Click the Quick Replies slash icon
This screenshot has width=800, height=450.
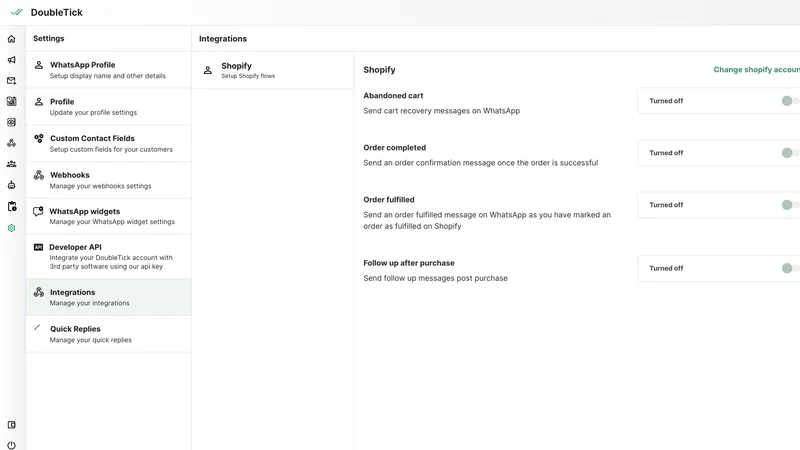point(37,327)
